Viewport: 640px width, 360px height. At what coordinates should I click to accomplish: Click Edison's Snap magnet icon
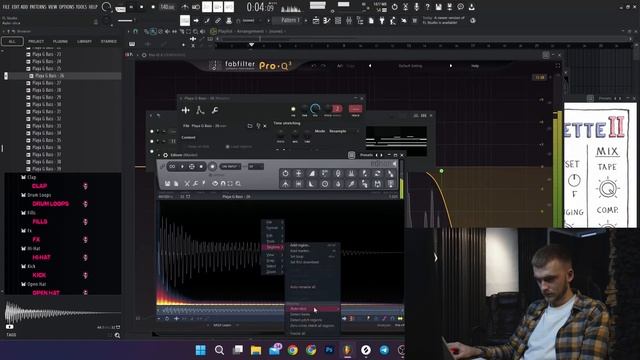223,184
